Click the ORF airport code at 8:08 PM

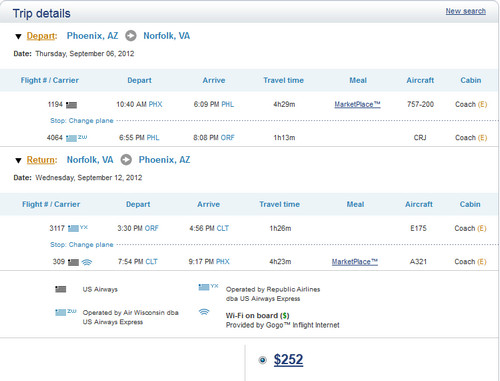[x=228, y=138]
